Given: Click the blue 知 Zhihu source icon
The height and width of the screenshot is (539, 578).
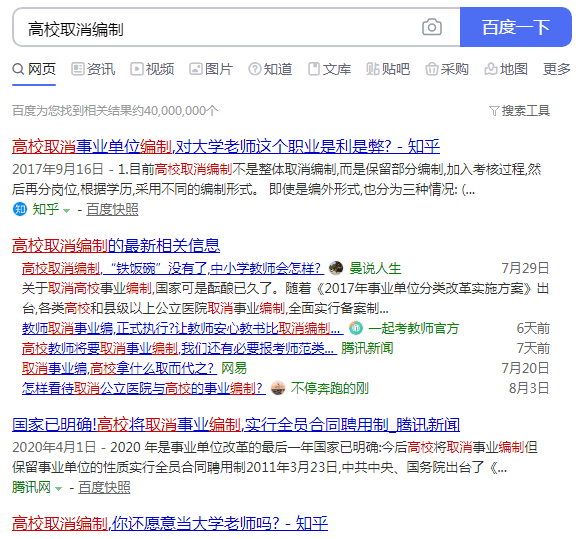Looking at the screenshot, I should 20,209.
